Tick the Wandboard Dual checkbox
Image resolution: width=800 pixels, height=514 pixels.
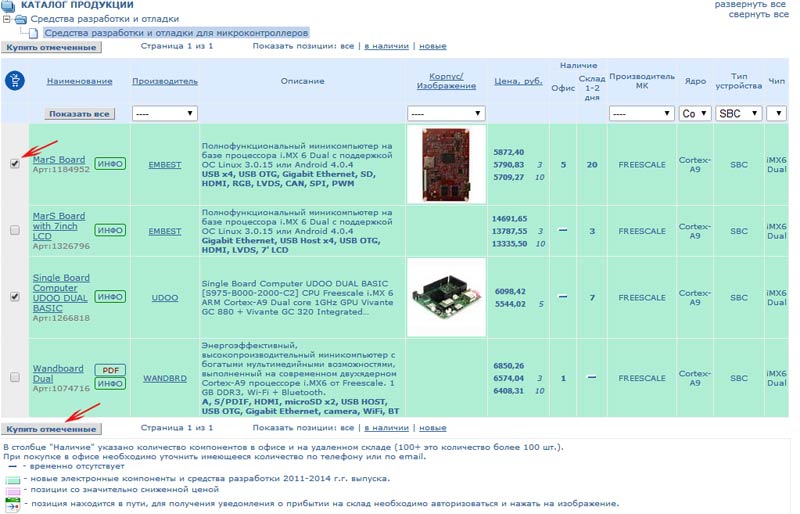[14, 377]
